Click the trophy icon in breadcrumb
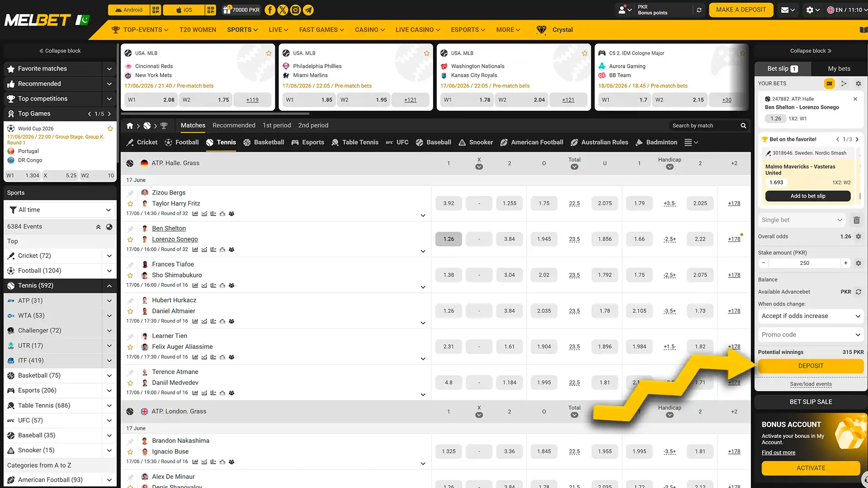This screenshot has width=868, height=488. (x=164, y=126)
